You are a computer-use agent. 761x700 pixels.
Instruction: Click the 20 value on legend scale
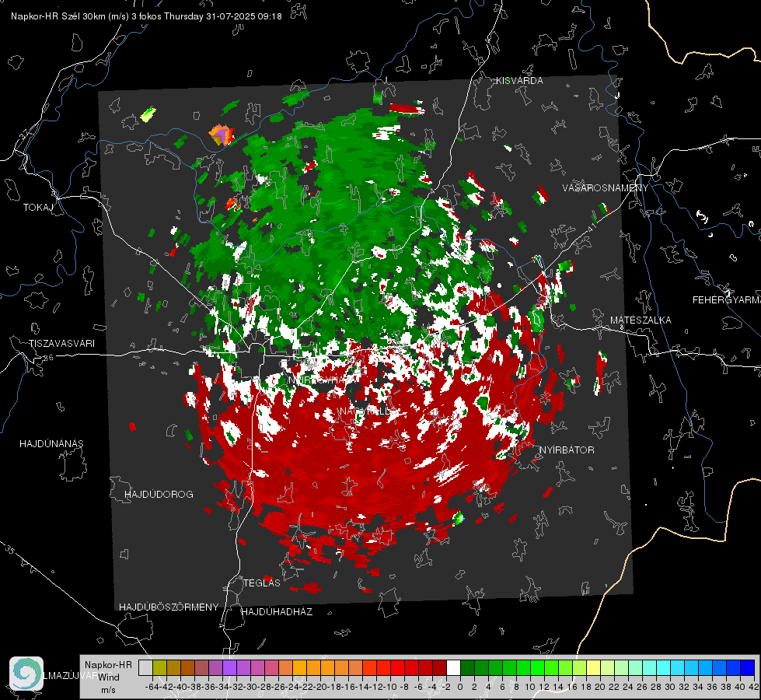[x=600, y=687]
